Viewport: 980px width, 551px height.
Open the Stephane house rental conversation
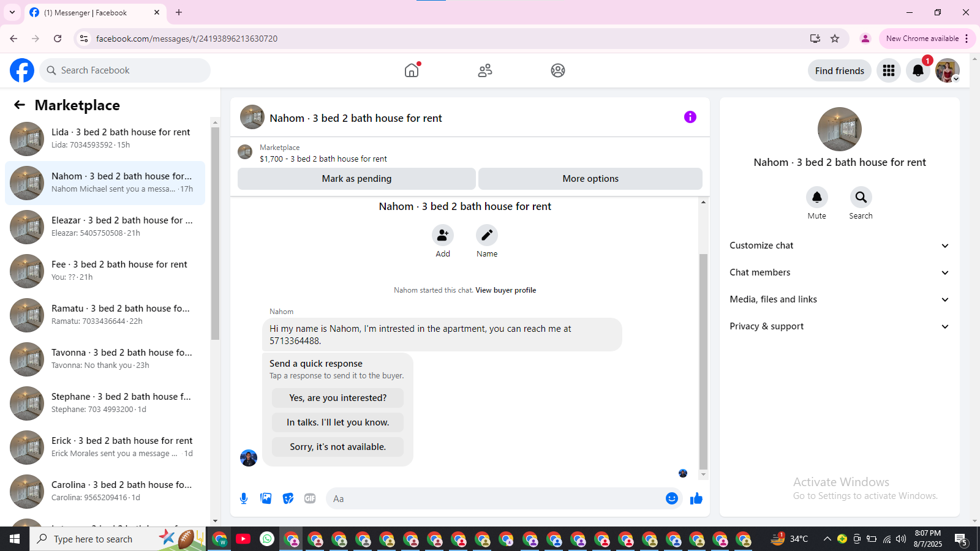[105, 403]
